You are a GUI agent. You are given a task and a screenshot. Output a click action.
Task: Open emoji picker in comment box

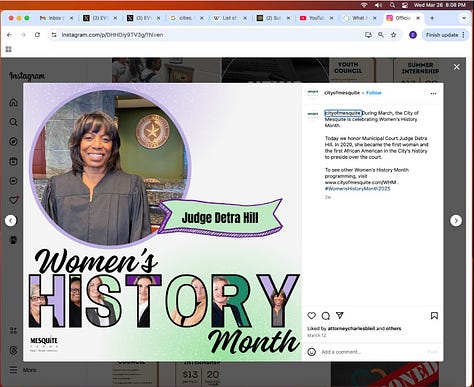[311, 352]
